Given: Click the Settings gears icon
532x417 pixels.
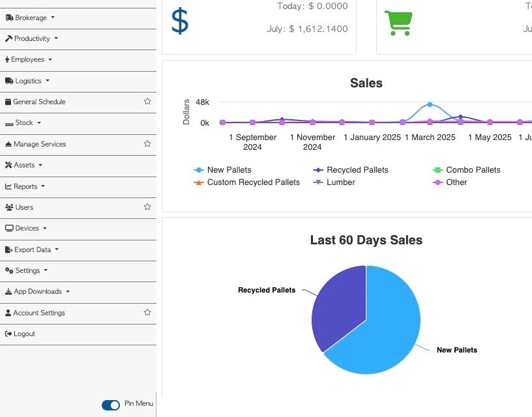Looking at the screenshot, I should 9,270.
